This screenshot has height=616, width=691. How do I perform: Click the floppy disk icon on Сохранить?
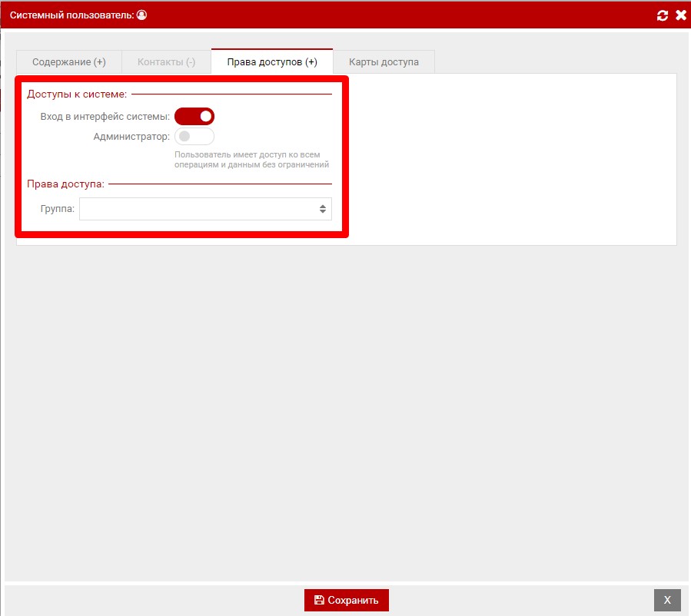coord(319,600)
